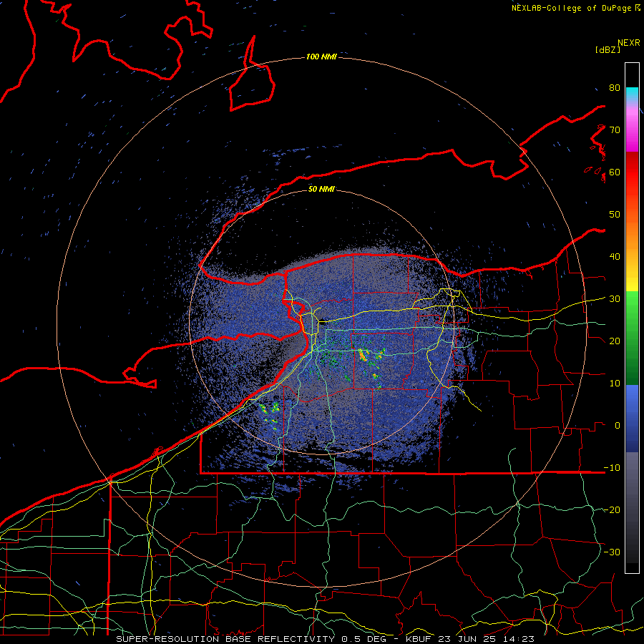This screenshot has height=644, width=644.
Task: Click the -10 dBZ scale value
Action: coord(612,468)
